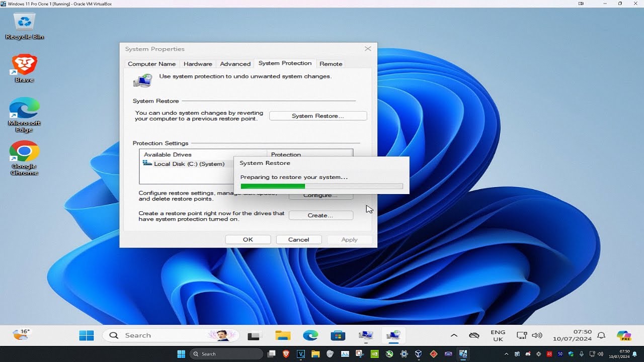The height and width of the screenshot is (362, 644).
Task: Select the Remote tab
Action: pos(331,64)
